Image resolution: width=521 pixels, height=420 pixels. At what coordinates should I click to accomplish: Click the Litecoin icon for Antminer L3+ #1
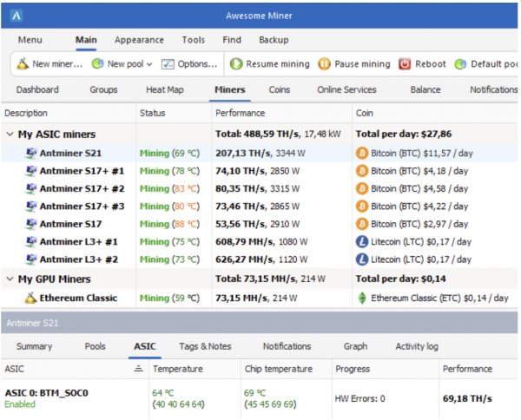363,242
